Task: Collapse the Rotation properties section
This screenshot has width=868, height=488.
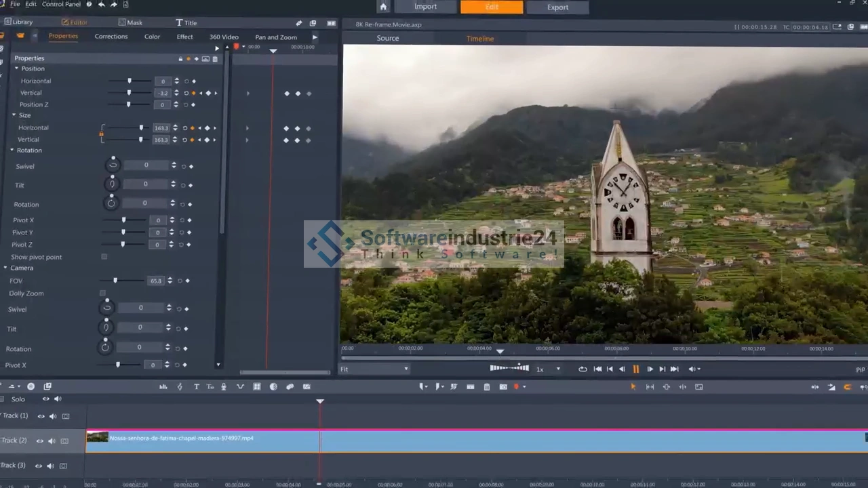Action: tap(12, 150)
